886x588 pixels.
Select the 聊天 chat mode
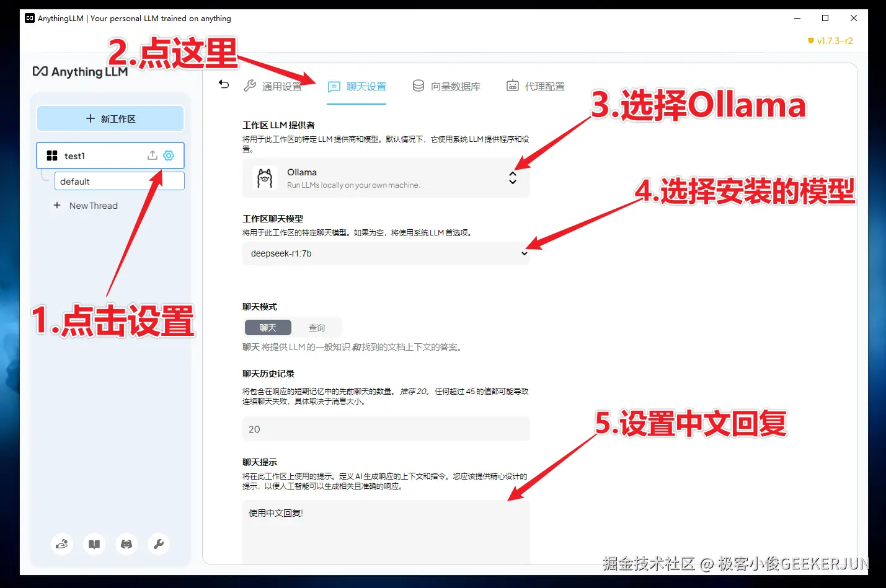[x=268, y=328]
